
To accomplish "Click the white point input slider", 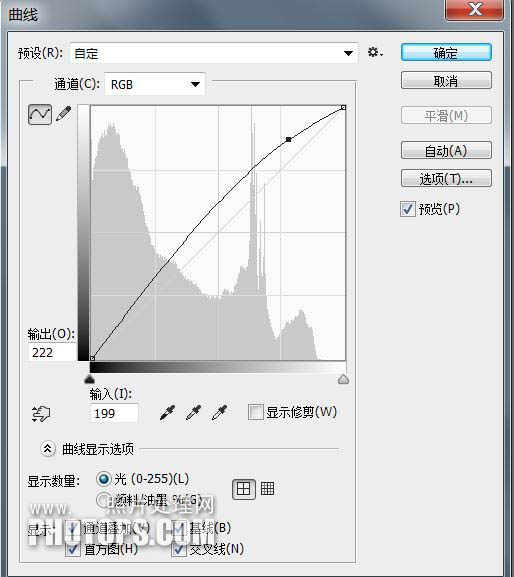I will tap(343, 379).
